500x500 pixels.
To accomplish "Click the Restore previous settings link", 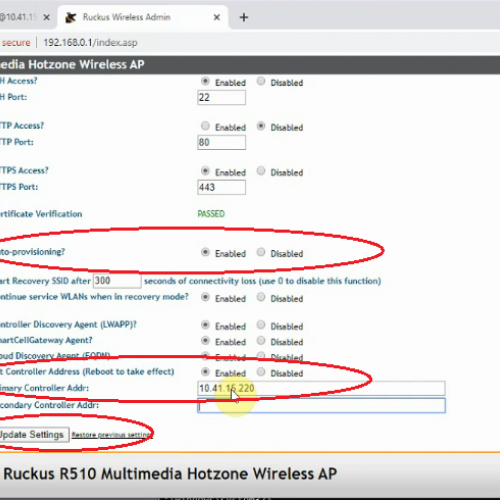I will (112, 435).
